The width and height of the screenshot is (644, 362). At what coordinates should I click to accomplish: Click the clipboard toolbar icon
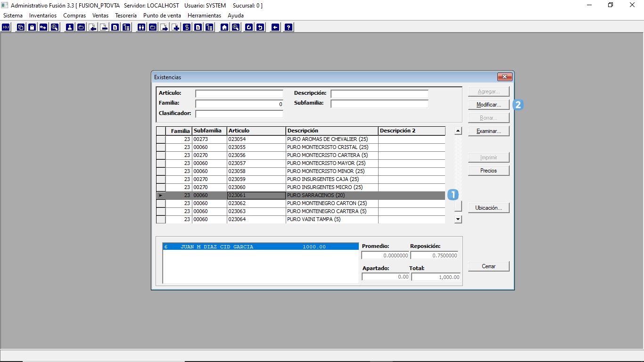32,27
